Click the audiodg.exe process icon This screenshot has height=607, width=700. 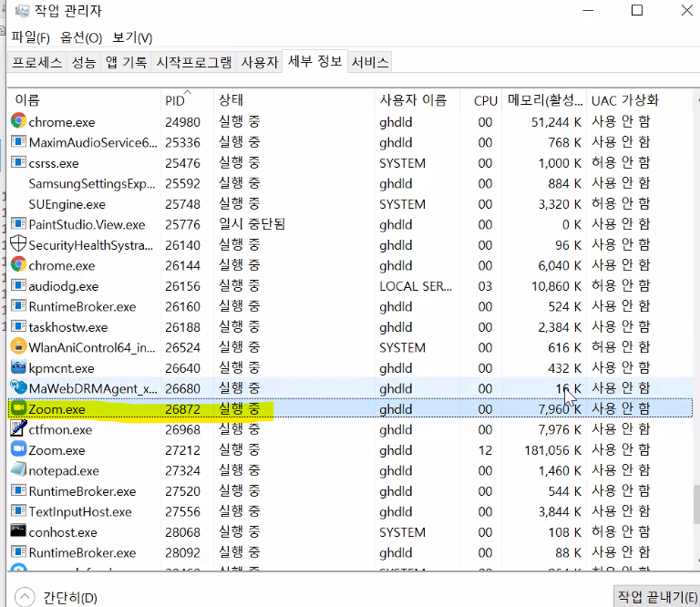(18, 285)
